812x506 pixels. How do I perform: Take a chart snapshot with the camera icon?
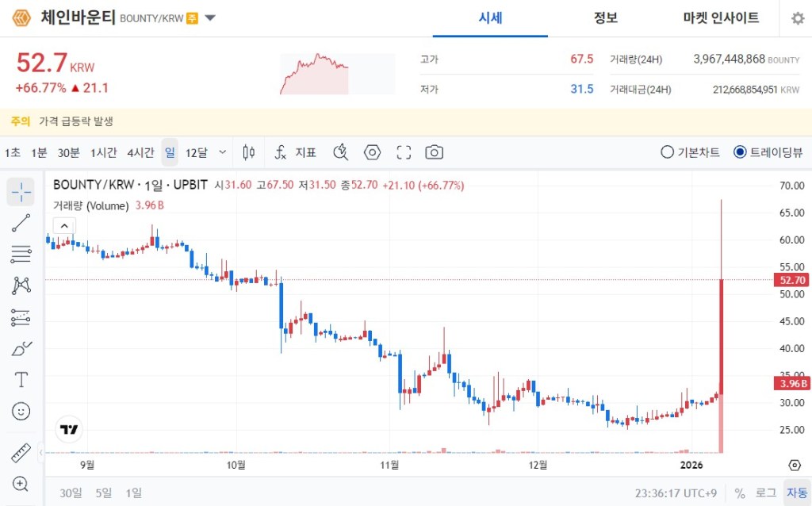(434, 151)
